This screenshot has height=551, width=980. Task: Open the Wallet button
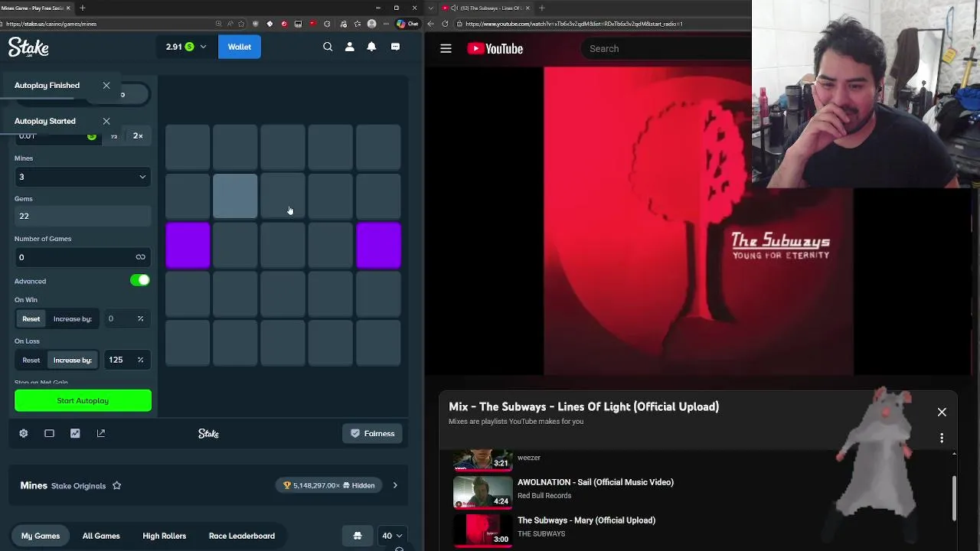239,47
